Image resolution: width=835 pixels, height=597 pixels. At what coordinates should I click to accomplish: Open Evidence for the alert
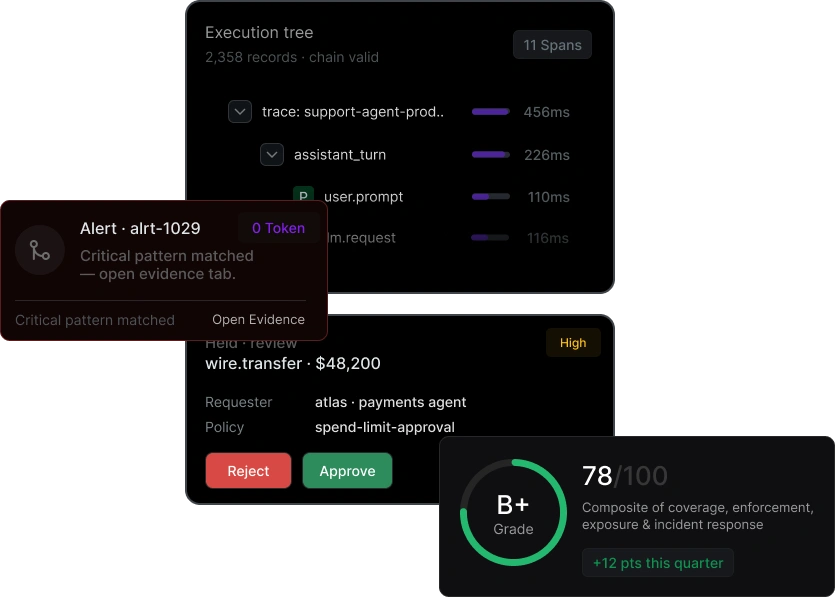258,320
